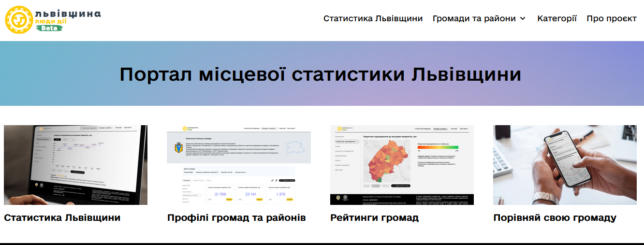This screenshot has width=644, height=245.
Task: Open the Статистика Львівщини menu item
Action: pos(373,19)
